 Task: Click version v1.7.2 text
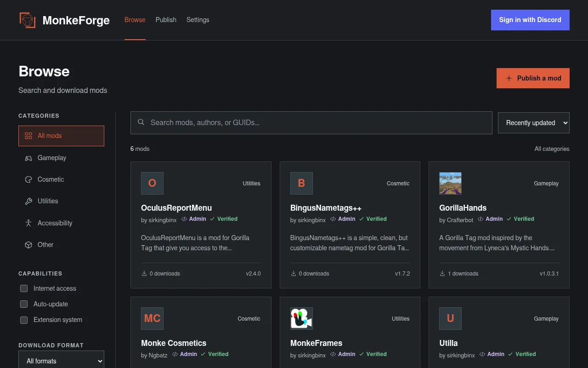[x=402, y=274]
